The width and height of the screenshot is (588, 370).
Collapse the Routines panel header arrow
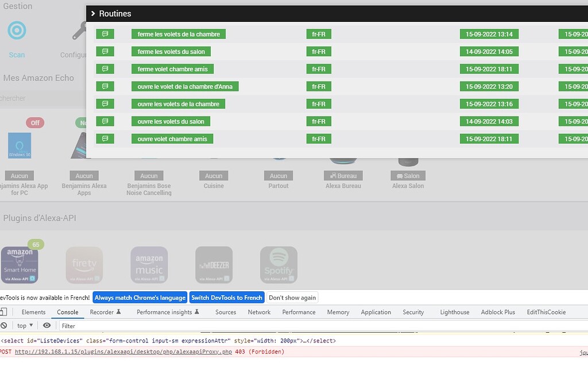[x=93, y=14]
